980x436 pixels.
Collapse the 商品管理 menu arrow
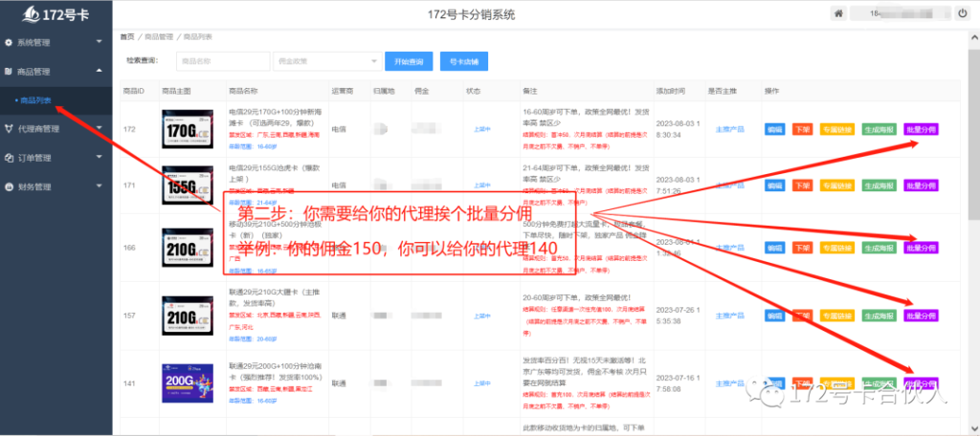point(99,71)
